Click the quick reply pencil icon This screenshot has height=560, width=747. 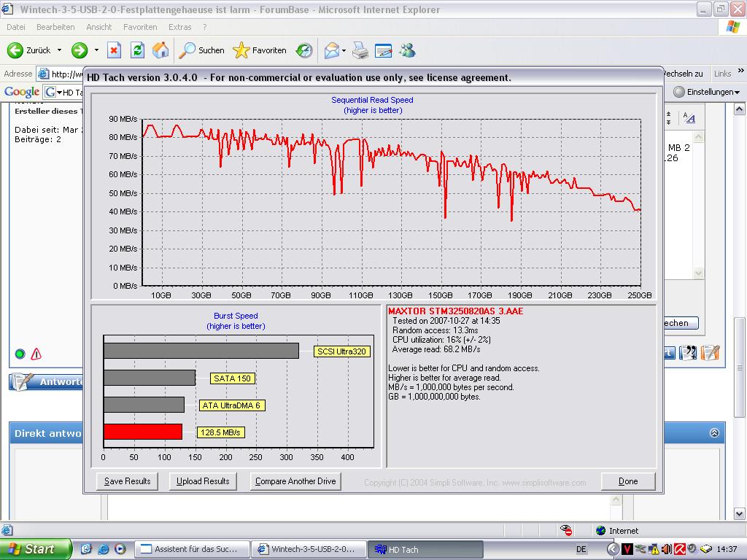tap(710, 353)
